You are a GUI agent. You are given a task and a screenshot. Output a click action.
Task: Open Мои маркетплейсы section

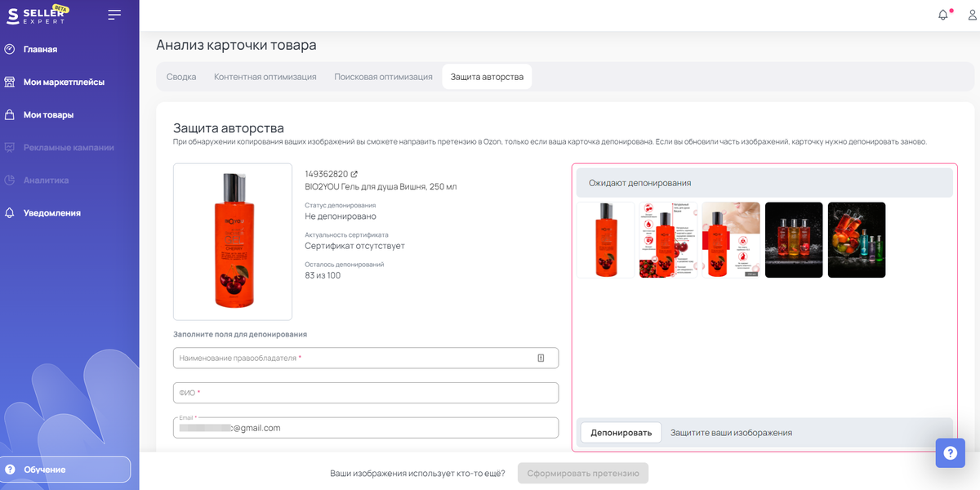[64, 82]
